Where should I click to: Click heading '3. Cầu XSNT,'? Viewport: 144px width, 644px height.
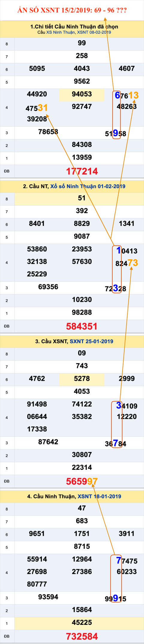[x=52, y=341]
